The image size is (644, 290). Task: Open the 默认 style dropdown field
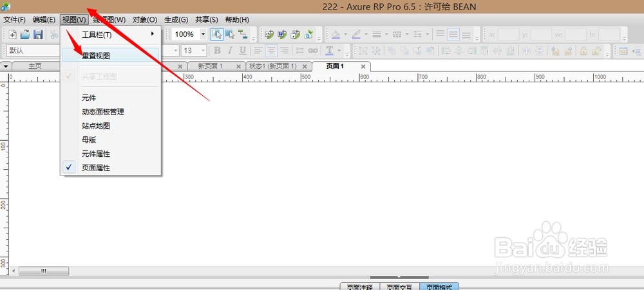tap(33, 50)
